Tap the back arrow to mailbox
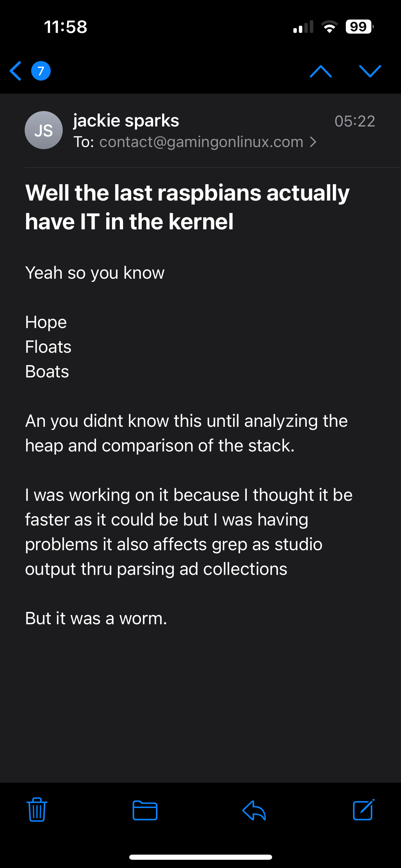 click(x=16, y=71)
